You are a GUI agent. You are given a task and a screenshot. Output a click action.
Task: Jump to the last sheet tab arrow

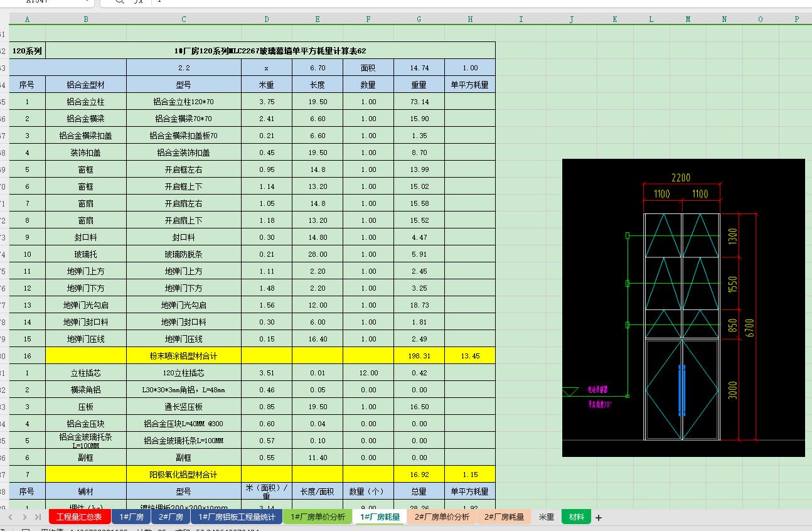(x=38, y=517)
